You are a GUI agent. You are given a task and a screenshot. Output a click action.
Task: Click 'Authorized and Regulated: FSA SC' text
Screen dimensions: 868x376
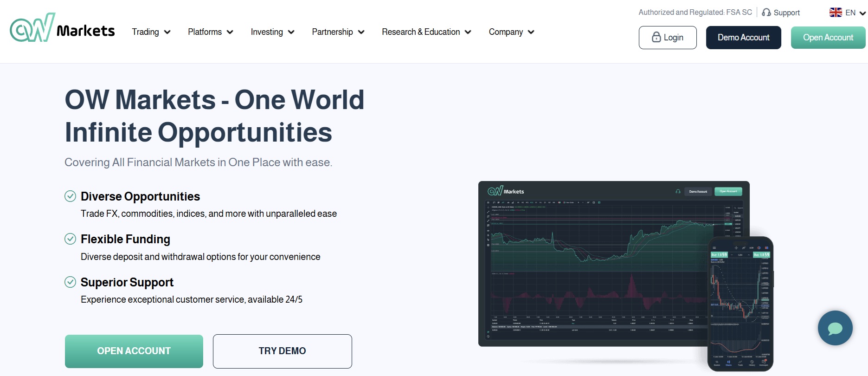(695, 12)
